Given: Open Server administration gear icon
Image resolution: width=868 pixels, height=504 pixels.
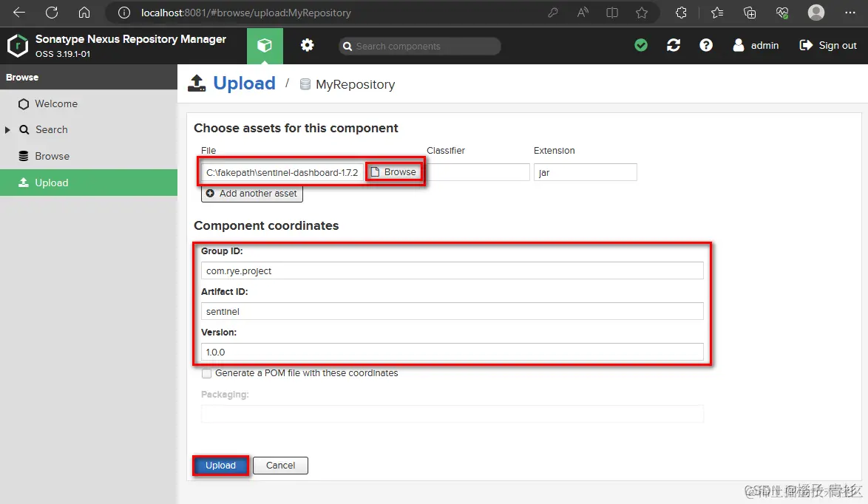Looking at the screenshot, I should tap(308, 45).
